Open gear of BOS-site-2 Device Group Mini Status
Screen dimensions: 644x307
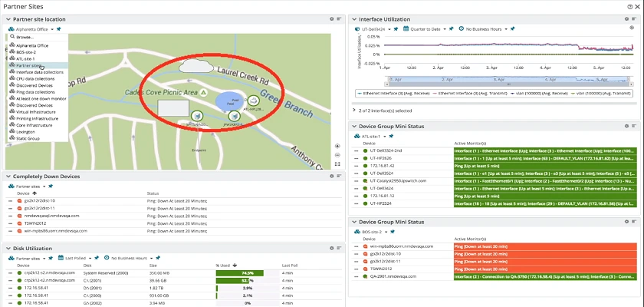point(627,222)
